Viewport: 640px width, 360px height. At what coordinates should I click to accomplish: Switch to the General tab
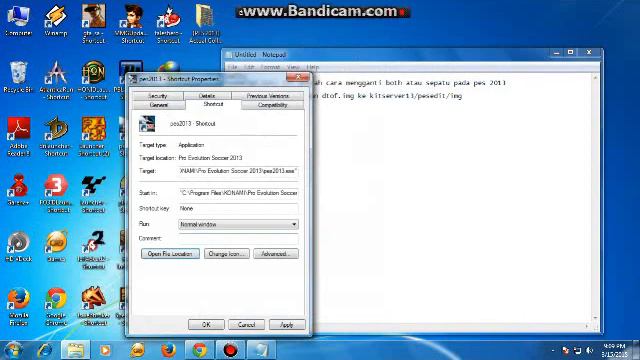(x=159, y=105)
